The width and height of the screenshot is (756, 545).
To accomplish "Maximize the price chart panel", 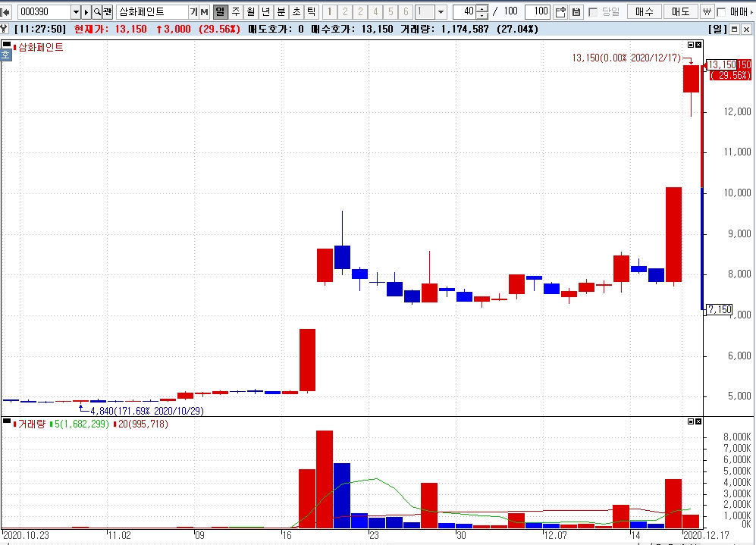I will coord(691,45).
